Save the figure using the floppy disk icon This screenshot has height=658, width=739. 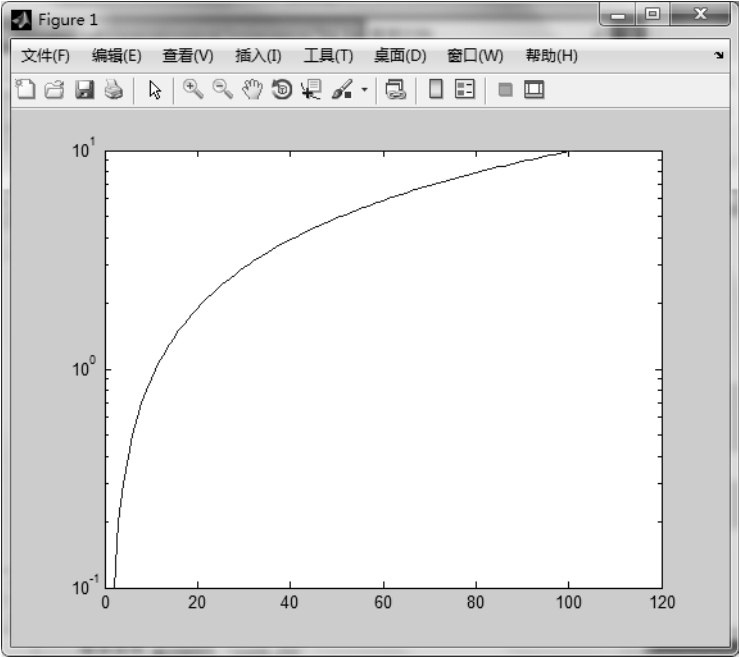pyautogui.click(x=86, y=91)
